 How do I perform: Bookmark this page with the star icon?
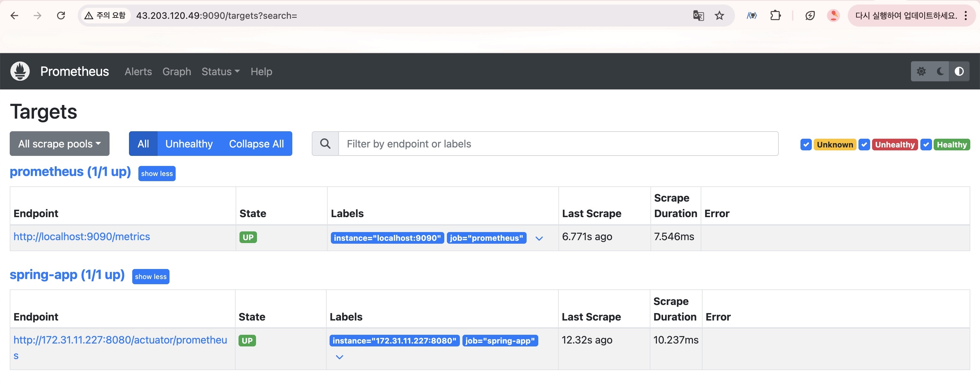[x=719, y=16]
